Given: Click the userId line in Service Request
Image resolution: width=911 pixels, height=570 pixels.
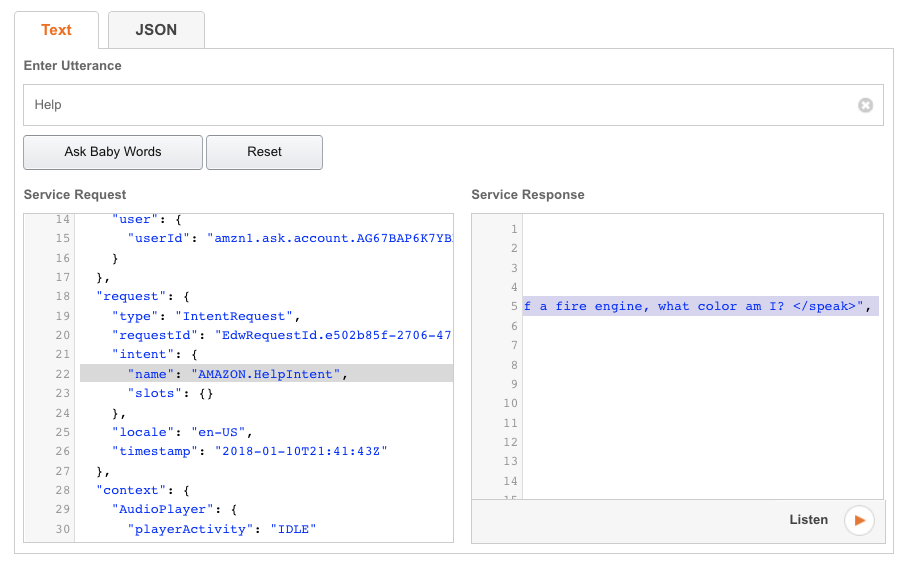Looking at the screenshot, I should coord(290,238).
